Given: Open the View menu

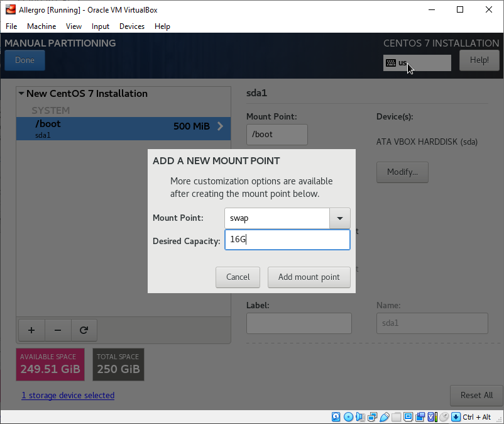Looking at the screenshot, I should tap(74, 26).
